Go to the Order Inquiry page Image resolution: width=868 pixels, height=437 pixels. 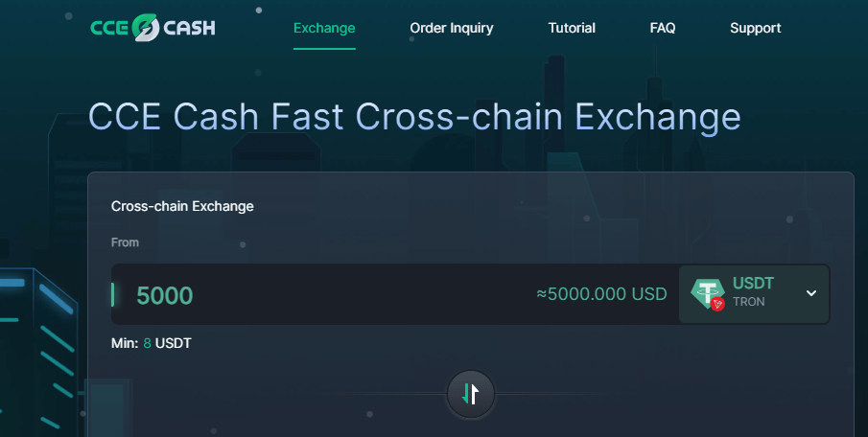(x=451, y=28)
